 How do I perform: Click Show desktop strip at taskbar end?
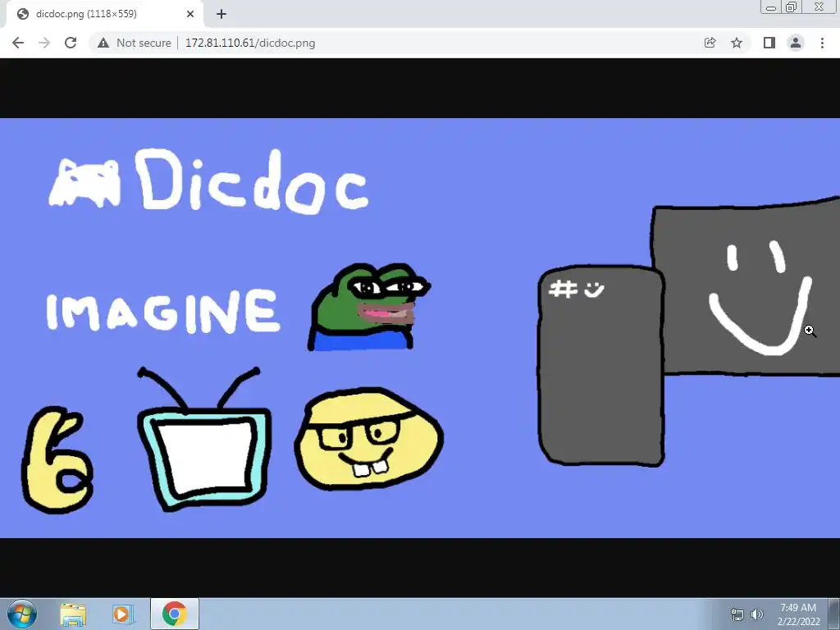834,614
